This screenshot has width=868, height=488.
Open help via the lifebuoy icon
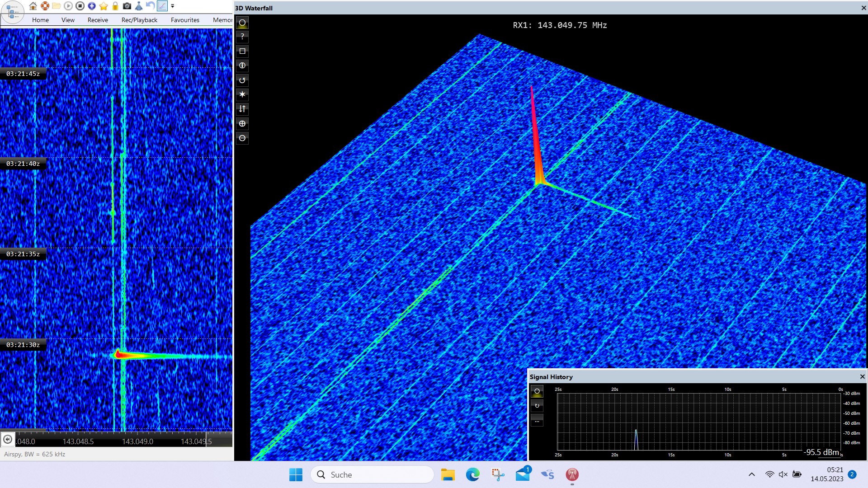pyautogui.click(x=45, y=6)
